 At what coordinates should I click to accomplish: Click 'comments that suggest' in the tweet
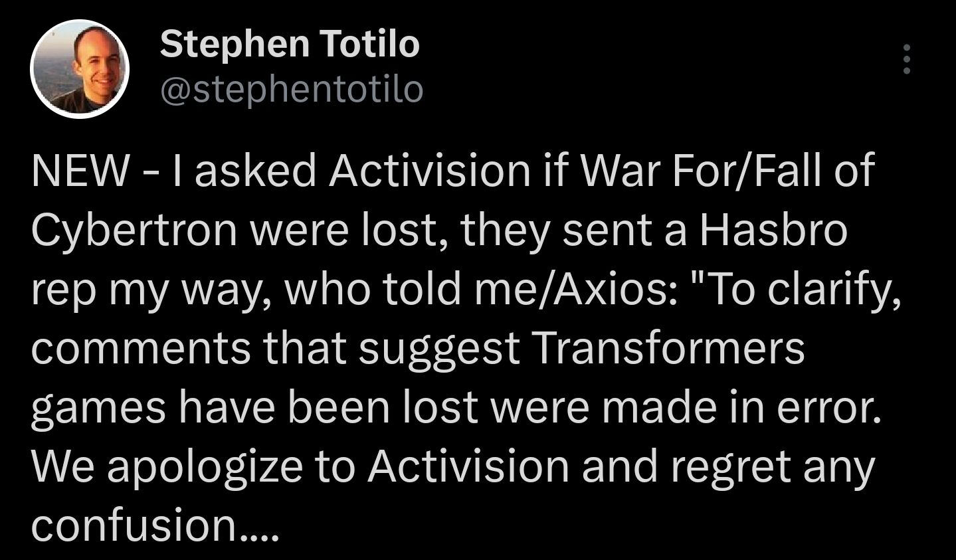tap(276, 348)
